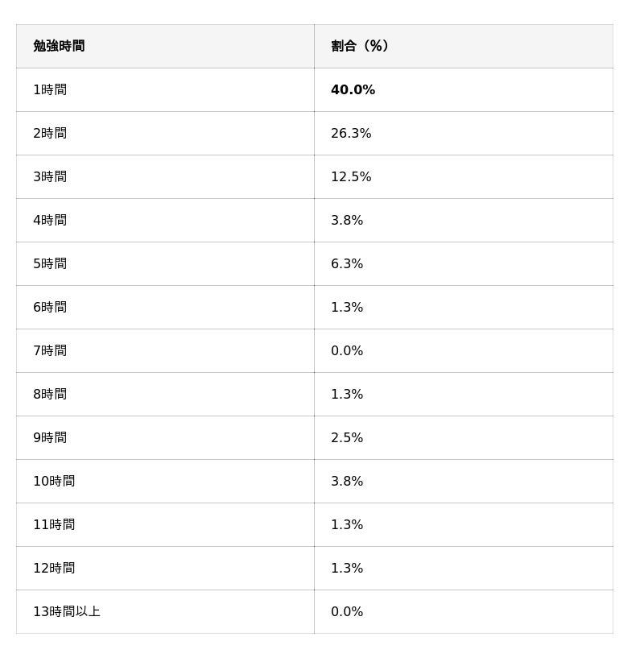
Task: Select the 4時間 row label
Action: (50, 220)
